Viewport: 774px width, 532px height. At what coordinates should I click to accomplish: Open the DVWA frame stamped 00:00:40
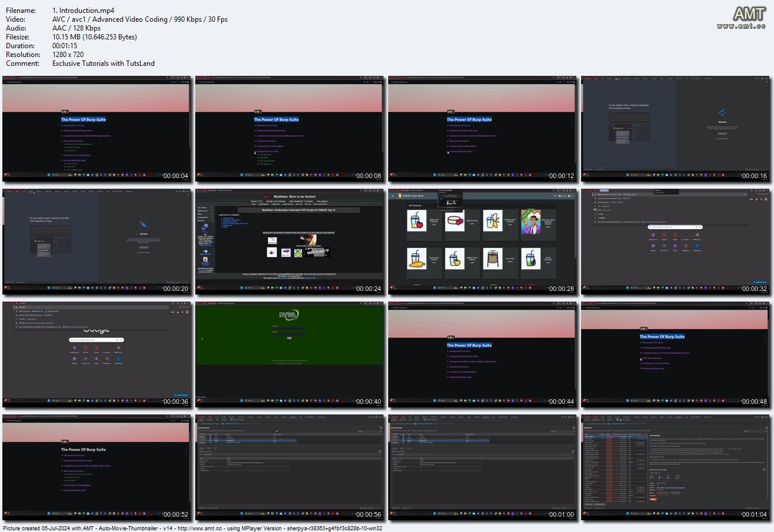point(289,353)
